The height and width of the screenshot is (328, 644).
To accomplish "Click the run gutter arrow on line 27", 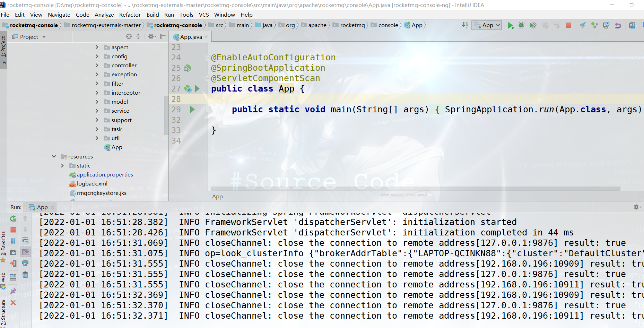I will (x=197, y=89).
